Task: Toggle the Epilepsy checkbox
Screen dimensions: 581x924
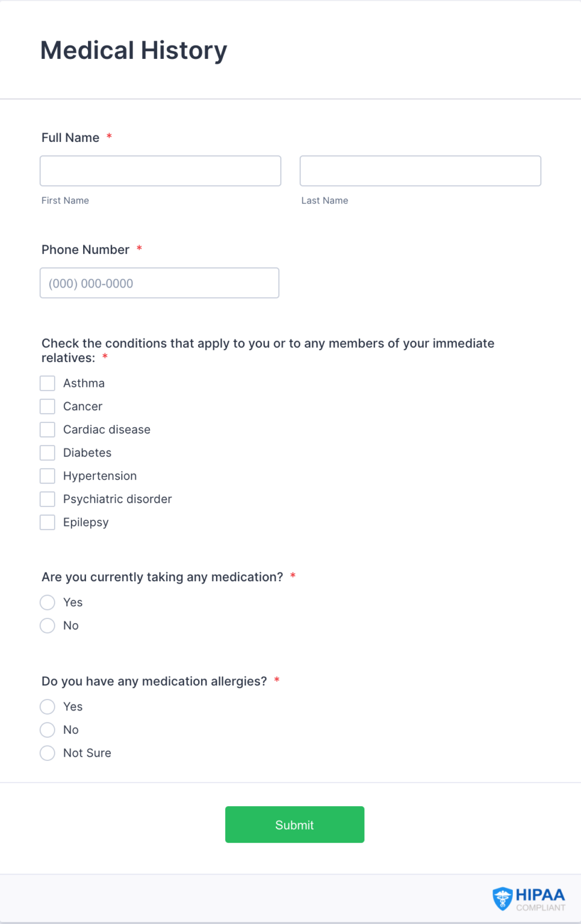Action: tap(48, 522)
